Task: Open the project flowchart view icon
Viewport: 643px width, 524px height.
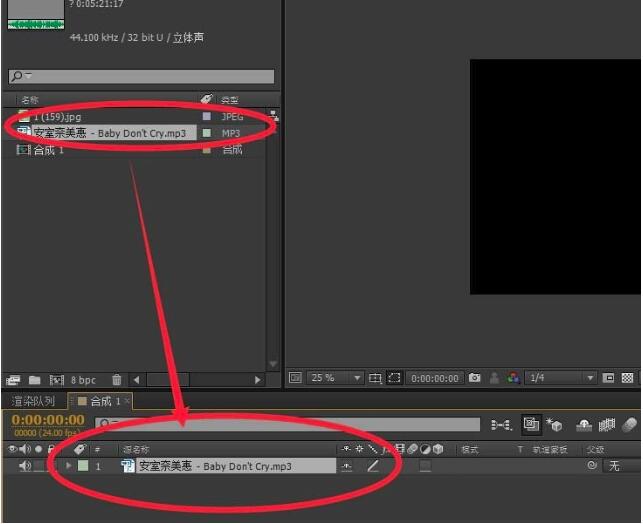Action: (x=274, y=116)
